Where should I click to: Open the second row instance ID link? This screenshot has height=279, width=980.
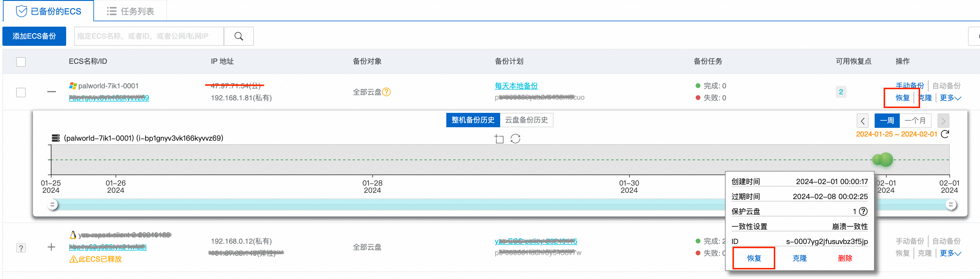point(108,247)
